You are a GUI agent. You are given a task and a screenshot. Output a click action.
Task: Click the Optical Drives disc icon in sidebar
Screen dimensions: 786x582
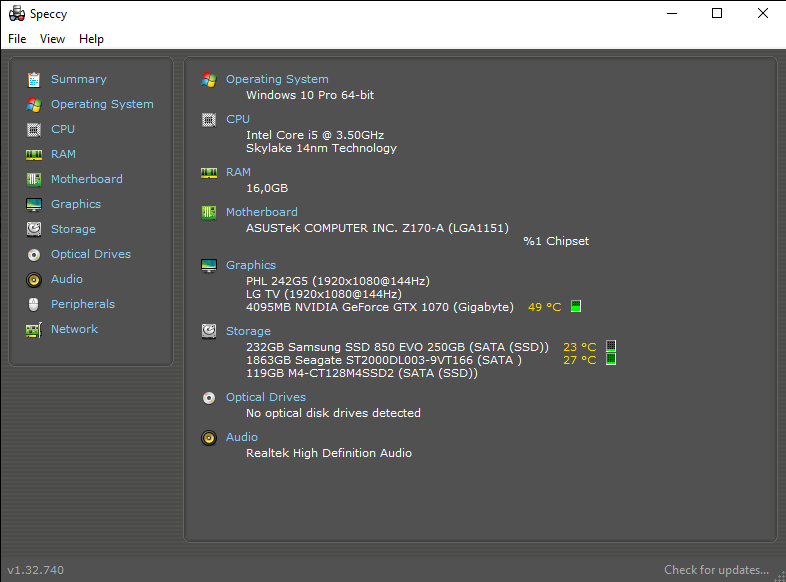click(x=34, y=254)
